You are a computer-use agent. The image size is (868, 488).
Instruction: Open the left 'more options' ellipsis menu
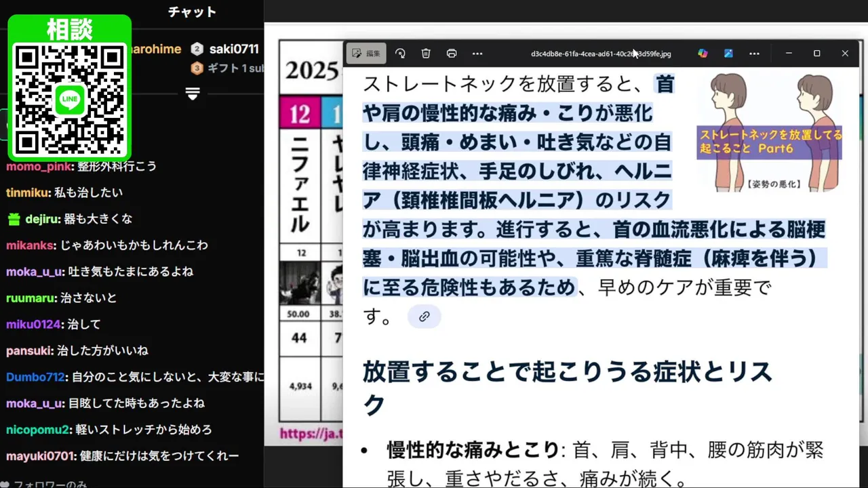(x=477, y=54)
